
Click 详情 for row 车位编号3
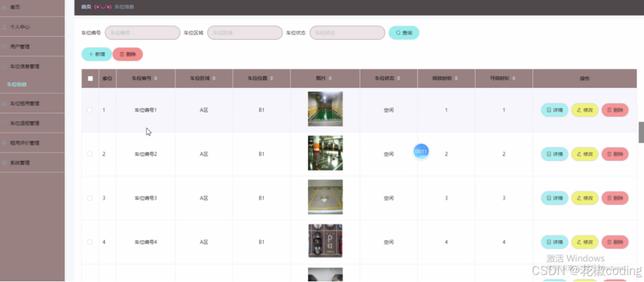(554, 198)
